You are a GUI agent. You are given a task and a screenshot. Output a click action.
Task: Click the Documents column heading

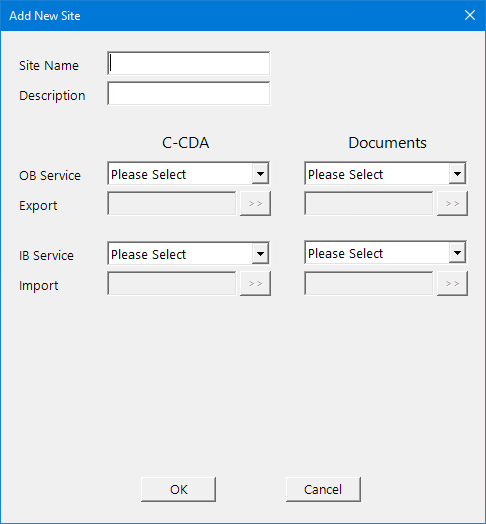pos(387,143)
